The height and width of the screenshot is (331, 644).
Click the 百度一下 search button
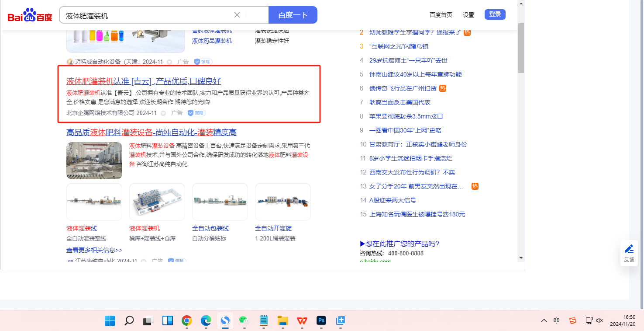coord(293,15)
